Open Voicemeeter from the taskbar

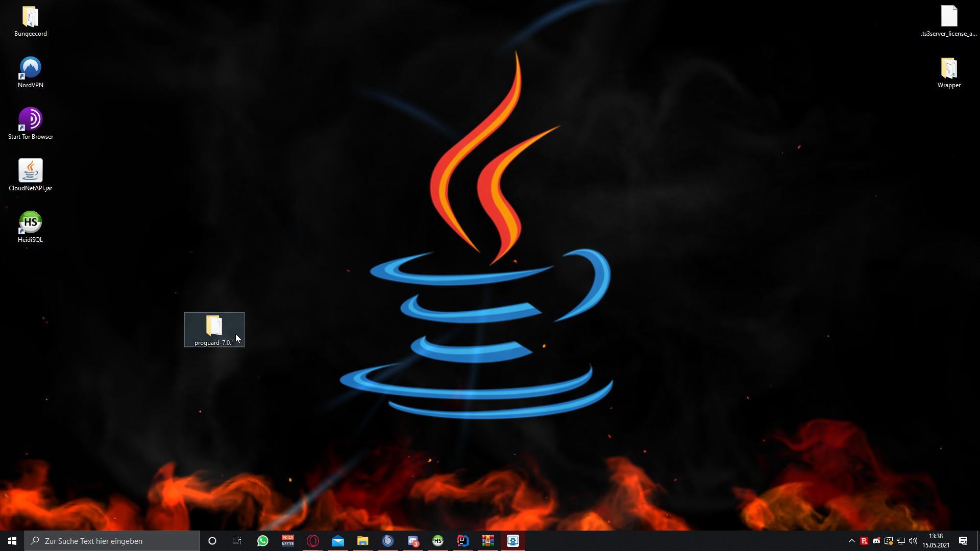[288, 541]
